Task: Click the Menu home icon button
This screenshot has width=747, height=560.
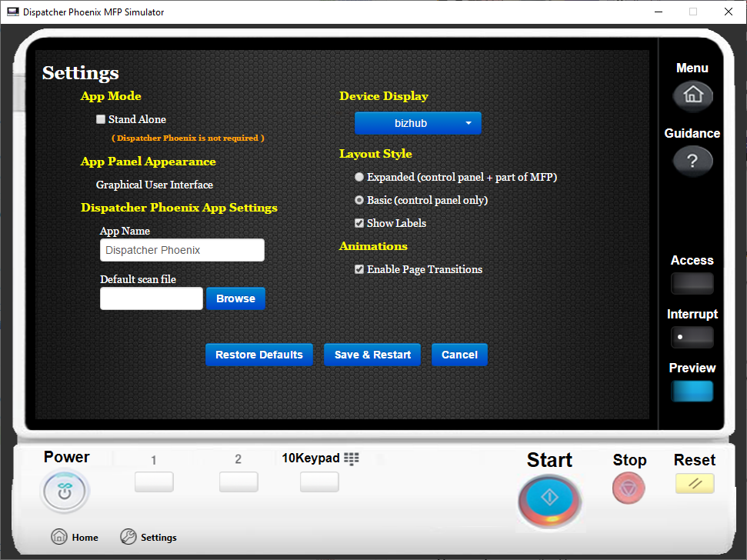Action: pos(692,95)
